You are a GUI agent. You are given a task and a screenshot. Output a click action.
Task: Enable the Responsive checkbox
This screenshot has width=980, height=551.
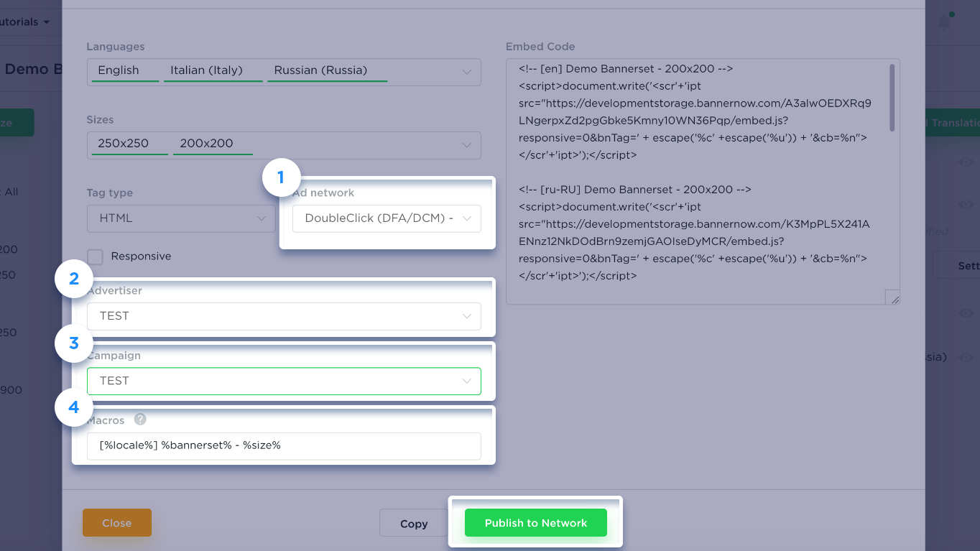[x=95, y=256]
